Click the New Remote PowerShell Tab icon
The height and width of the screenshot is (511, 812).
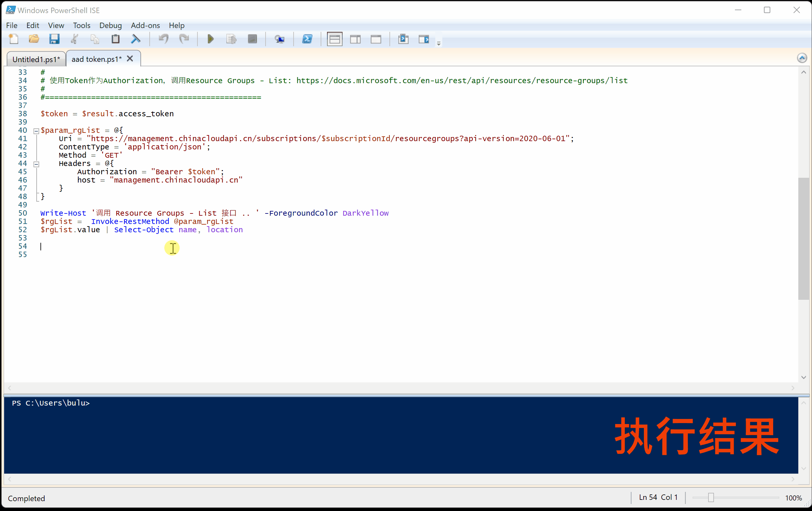[x=280, y=39]
